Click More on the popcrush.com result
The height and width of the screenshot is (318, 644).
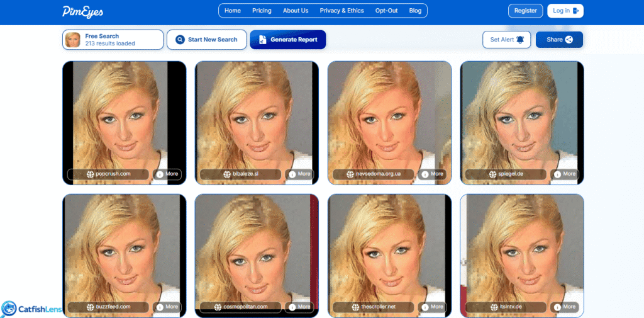167,174
